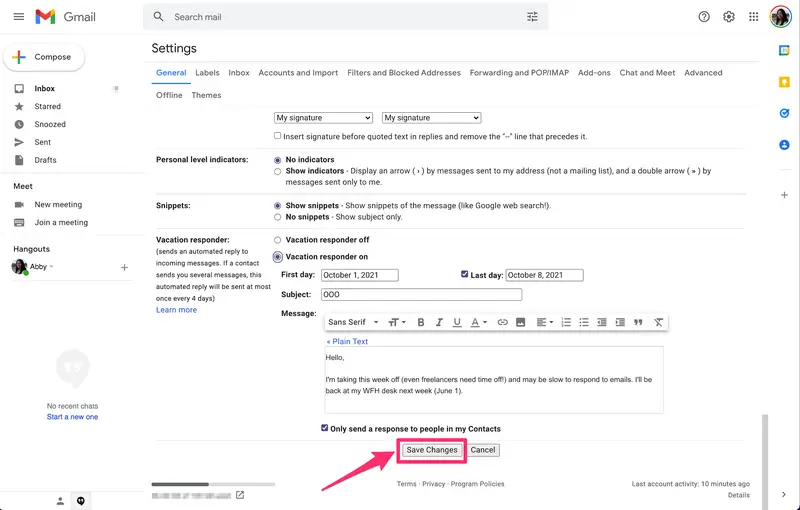Apply bulleted list formatting
800x510 pixels.
tap(584, 322)
